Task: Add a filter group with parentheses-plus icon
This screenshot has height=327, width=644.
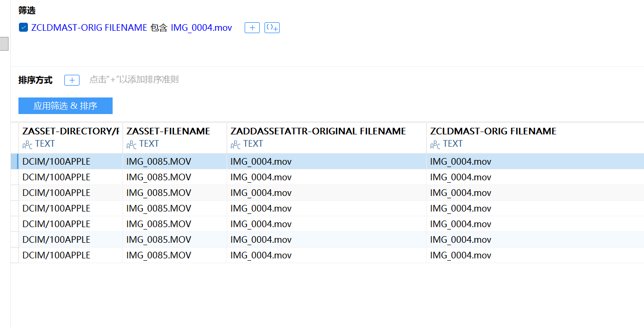Action: 272,28
